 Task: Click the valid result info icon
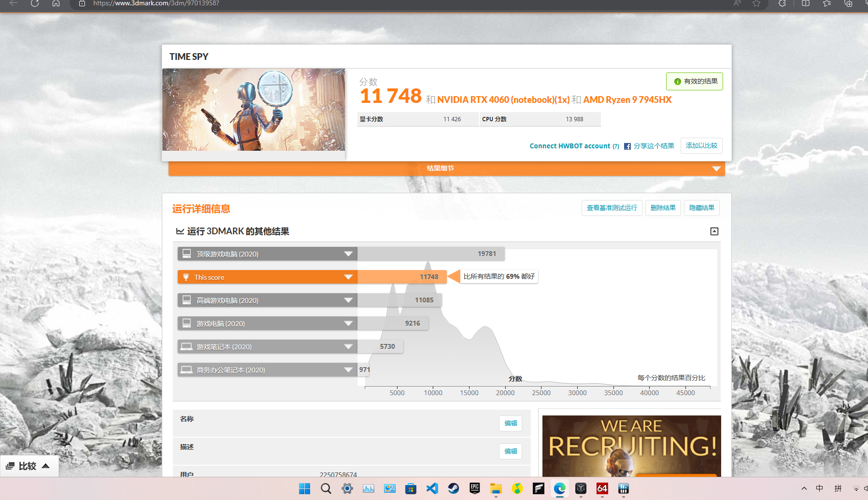pos(678,82)
